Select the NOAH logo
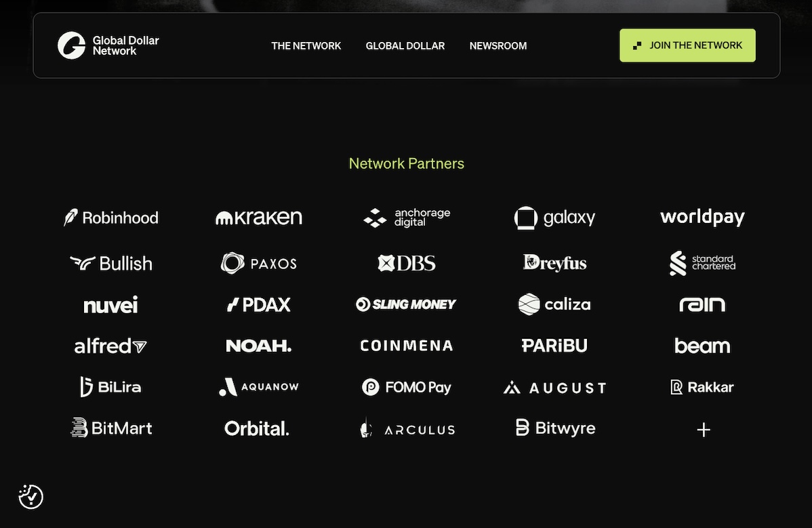 (259, 346)
